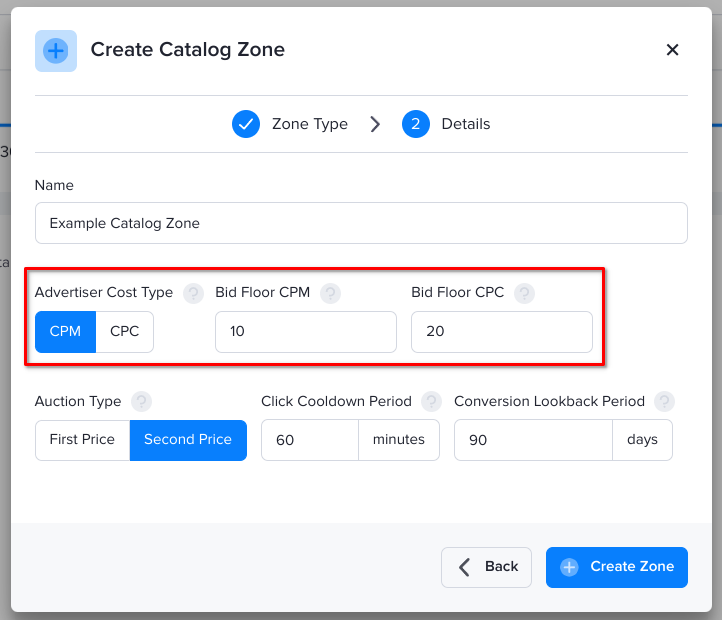
Task: Click the Zone Type checkmark step icon
Action: [x=246, y=124]
